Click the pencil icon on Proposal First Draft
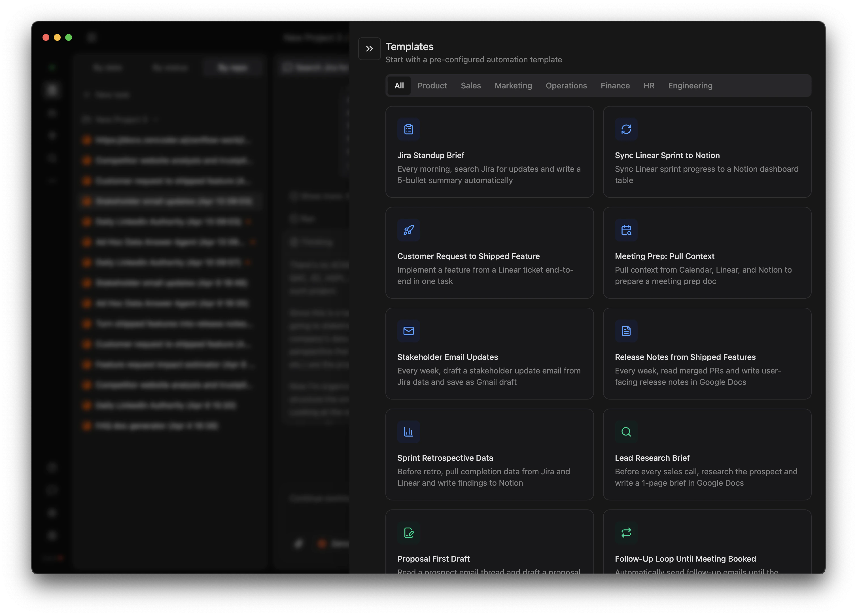Screen dimensions: 857x616 pos(408,533)
